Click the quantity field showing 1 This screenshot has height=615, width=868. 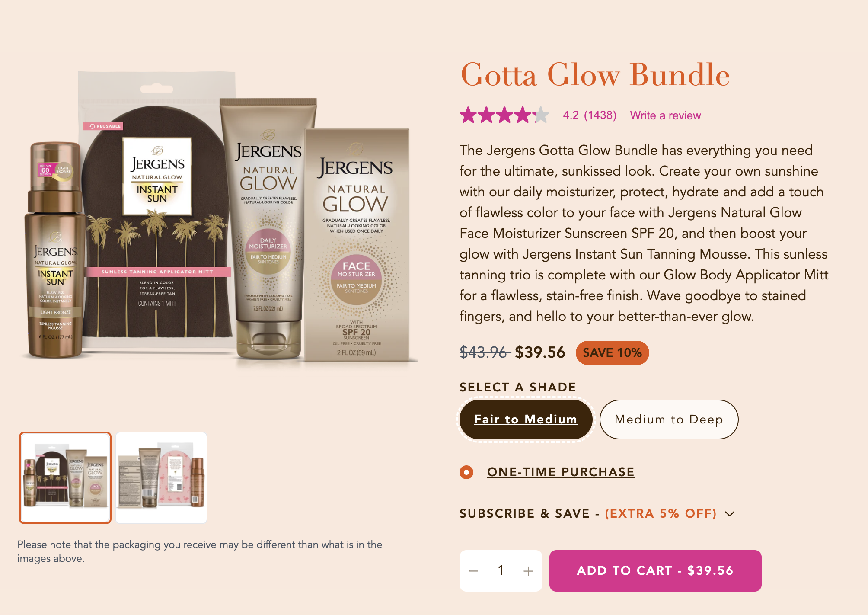[x=501, y=571]
